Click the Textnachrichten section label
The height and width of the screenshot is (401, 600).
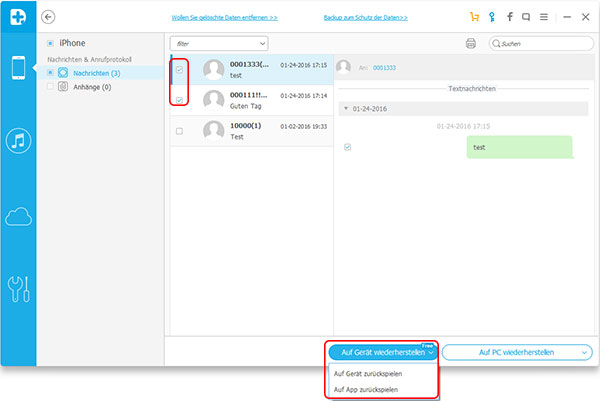(x=472, y=88)
